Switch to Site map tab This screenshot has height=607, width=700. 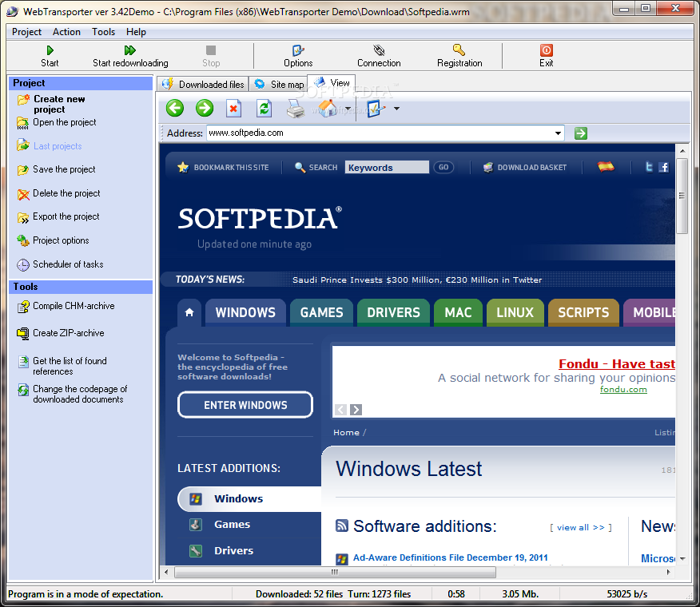pos(279,85)
